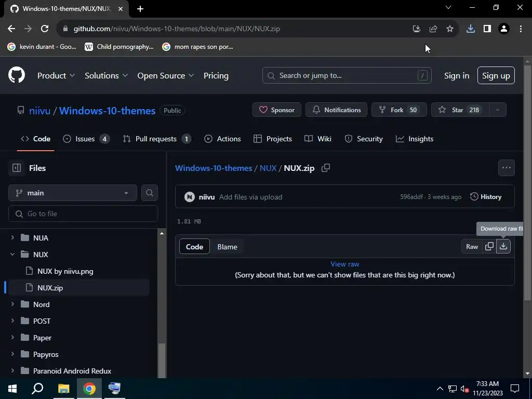This screenshot has height=399, width=532.
Task: Open the Actions tab
Action: tap(222, 139)
